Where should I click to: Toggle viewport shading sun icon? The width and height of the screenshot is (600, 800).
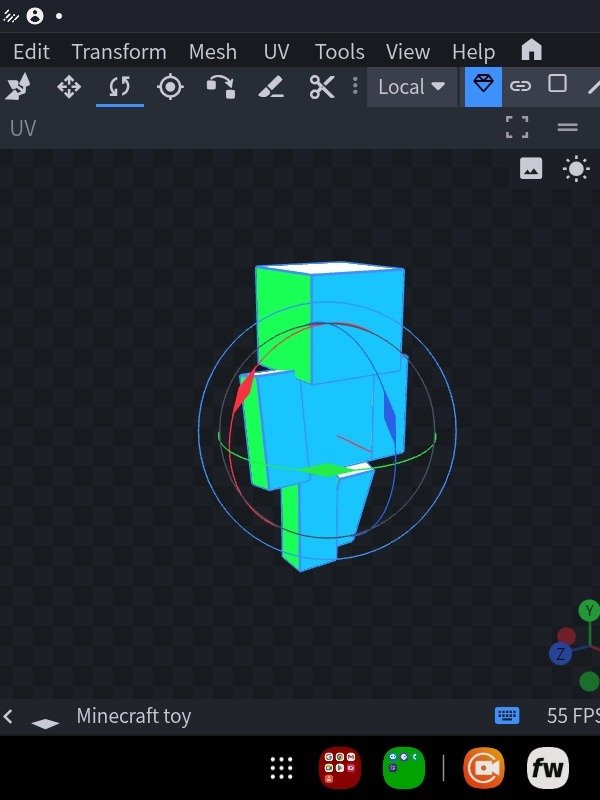click(576, 169)
